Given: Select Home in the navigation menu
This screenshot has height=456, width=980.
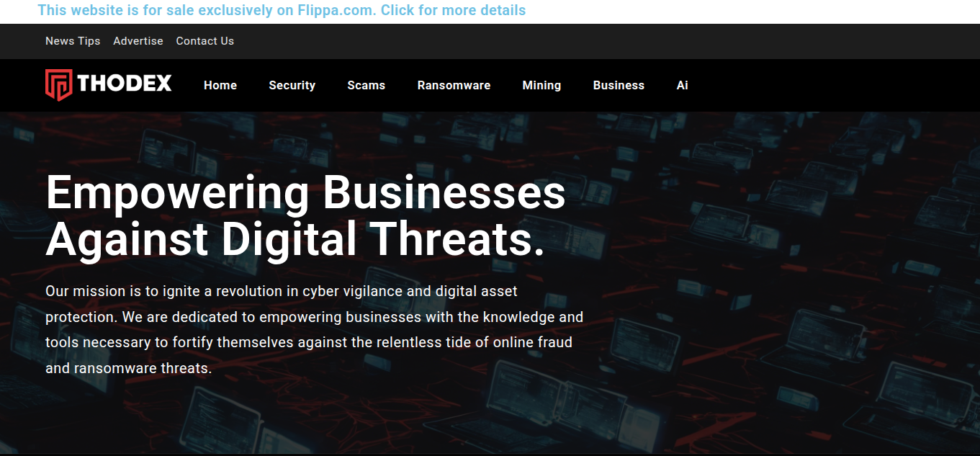Looking at the screenshot, I should 220,85.
